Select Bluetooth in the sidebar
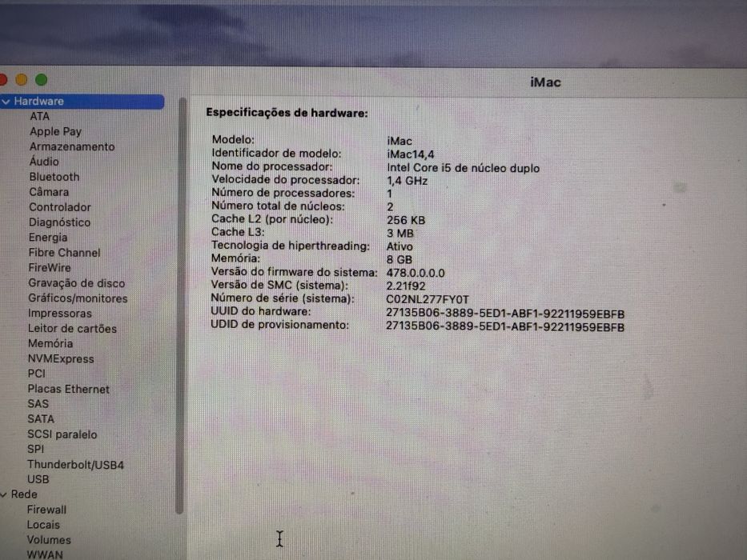This screenshot has height=560, width=747. [x=54, y=177]
